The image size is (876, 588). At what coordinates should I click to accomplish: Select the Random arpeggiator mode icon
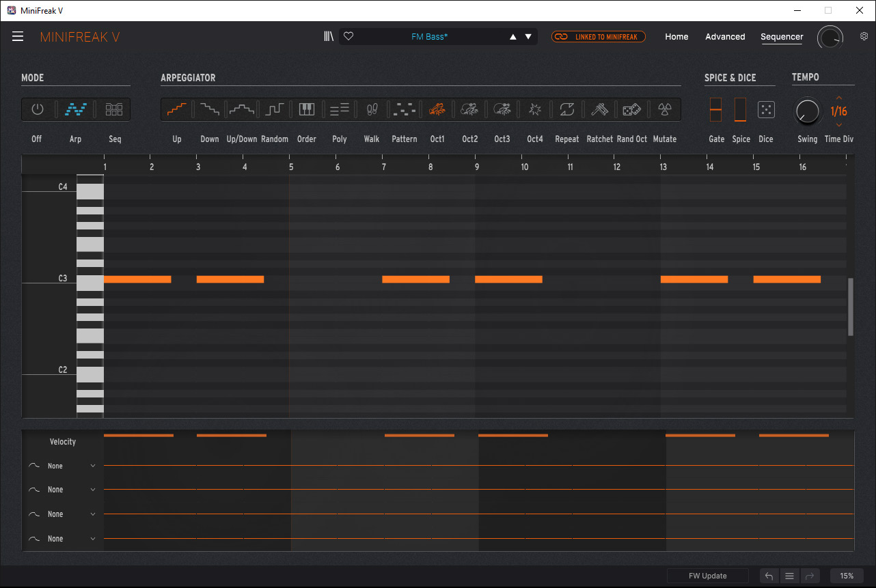coord(275,109)
